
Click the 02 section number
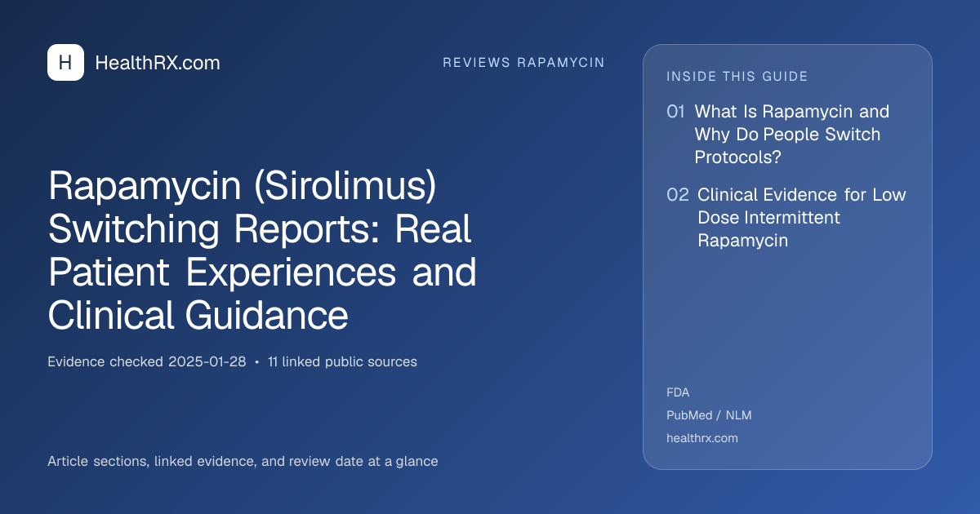(678, 195)
